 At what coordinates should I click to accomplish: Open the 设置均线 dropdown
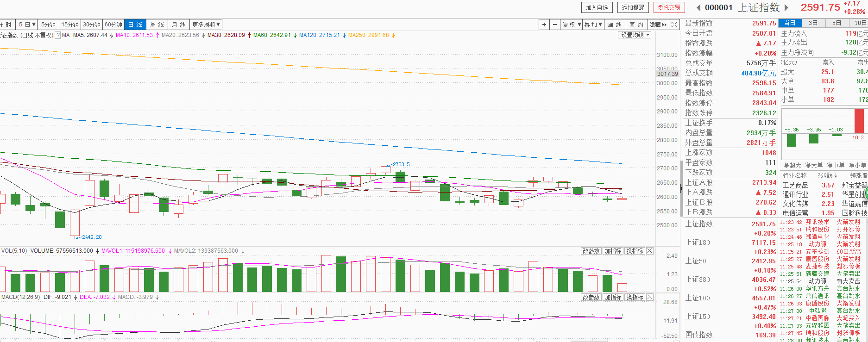click(x=635, y=35)
